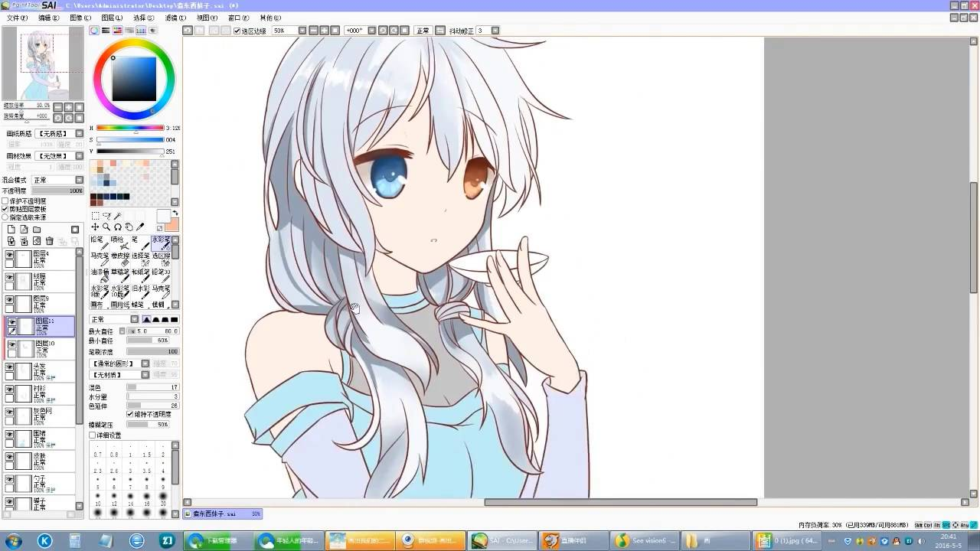Image resolution: width=980 pixels, height=551 pixels.
Task: Create a new linework layer
Action: [24, 230]
